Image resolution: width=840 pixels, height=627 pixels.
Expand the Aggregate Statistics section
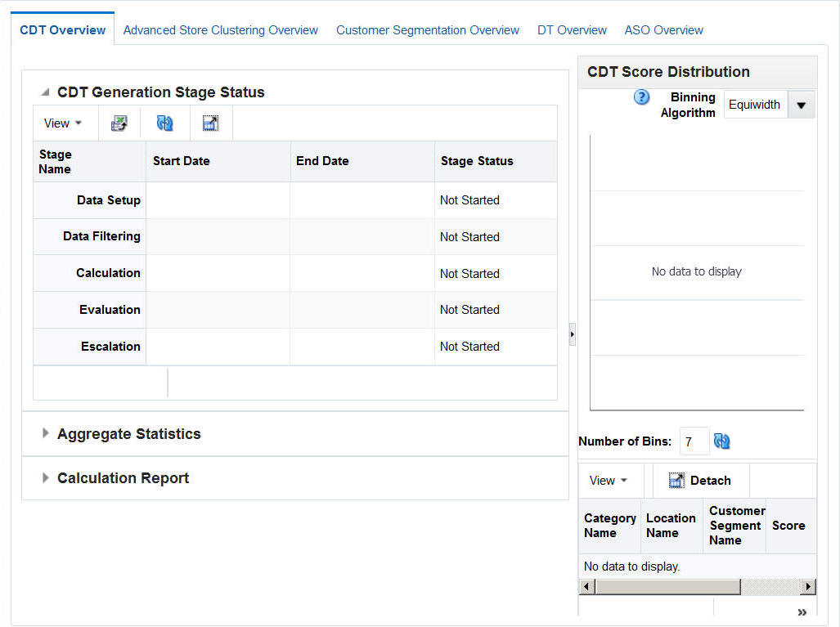click(46, 432)
